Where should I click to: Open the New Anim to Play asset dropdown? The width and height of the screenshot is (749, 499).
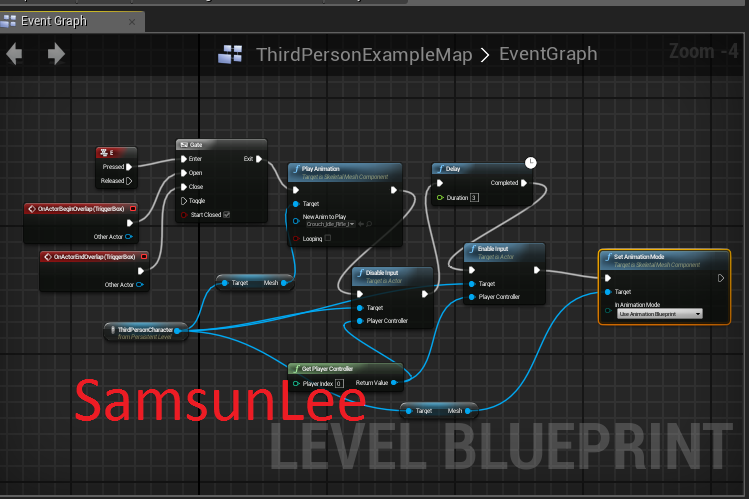[331, 224]
